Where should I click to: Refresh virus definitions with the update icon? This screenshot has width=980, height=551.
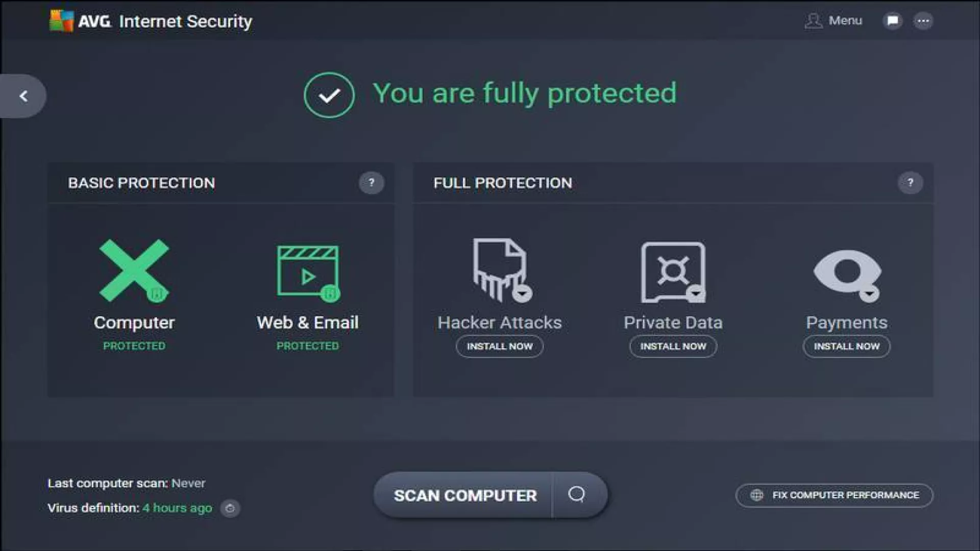point(230,508)
